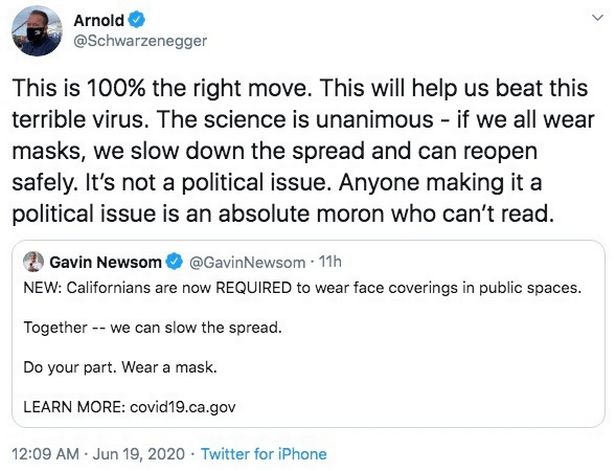Viewport: 615px width, 471px height.
Task: Click Gavin Newsom's verified badge
Action: click(173, 263)
